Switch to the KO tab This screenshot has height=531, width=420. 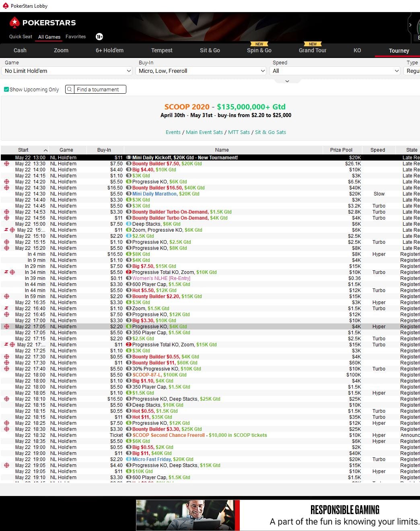tap(357, 50)
